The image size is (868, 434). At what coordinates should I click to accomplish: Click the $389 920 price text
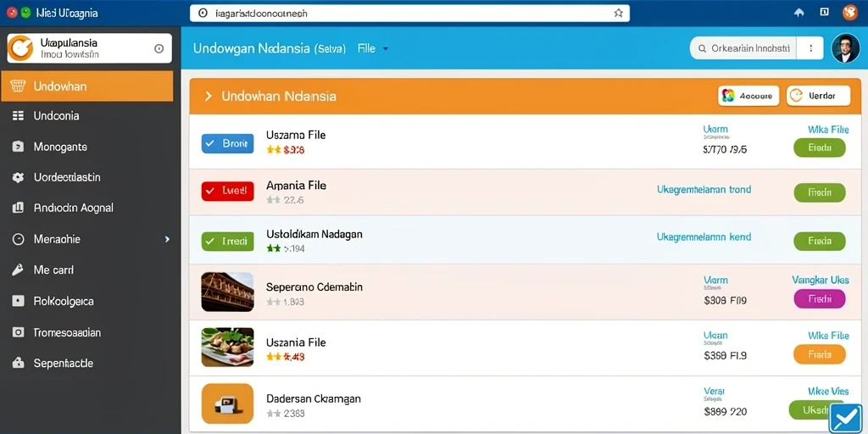click(726, 412)
